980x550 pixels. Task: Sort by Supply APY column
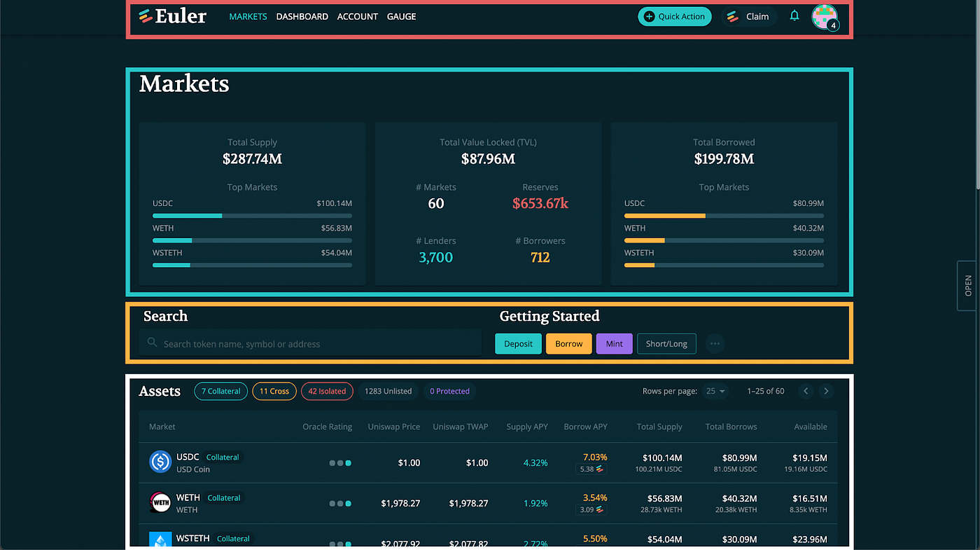tap(527, 427)
